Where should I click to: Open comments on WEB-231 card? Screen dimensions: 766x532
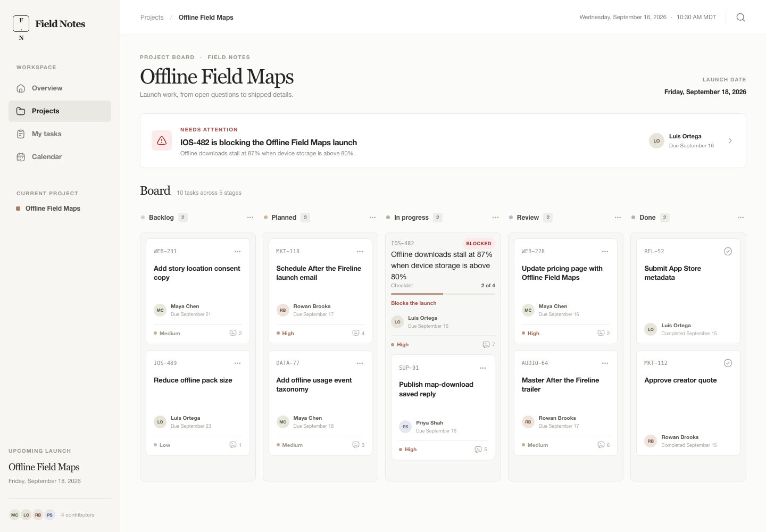pos(236,333)
